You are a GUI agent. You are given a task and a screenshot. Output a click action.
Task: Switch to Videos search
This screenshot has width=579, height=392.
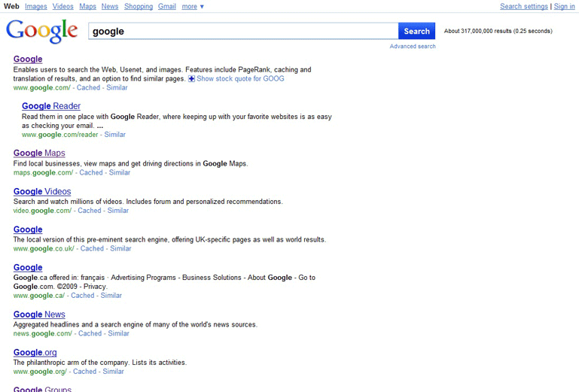62,6
